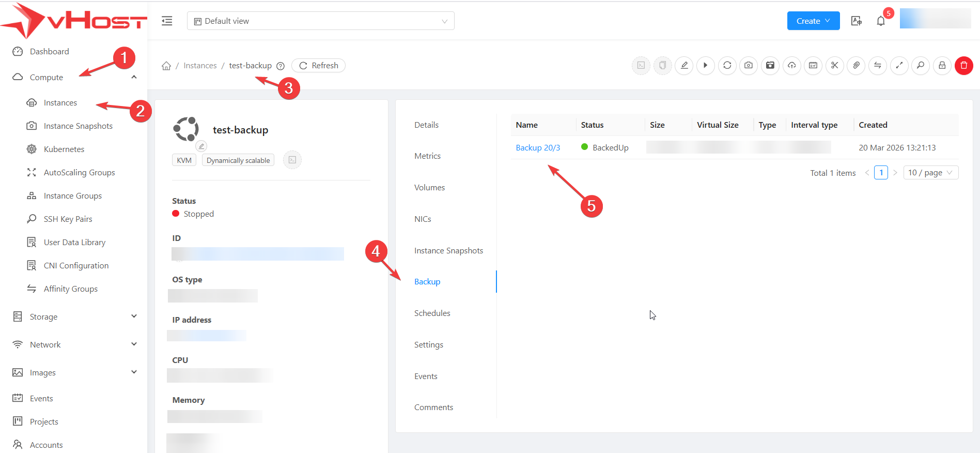Open the notifications bell
The width and height of the screenshot is (980, 453).
[x=881, y=21]
